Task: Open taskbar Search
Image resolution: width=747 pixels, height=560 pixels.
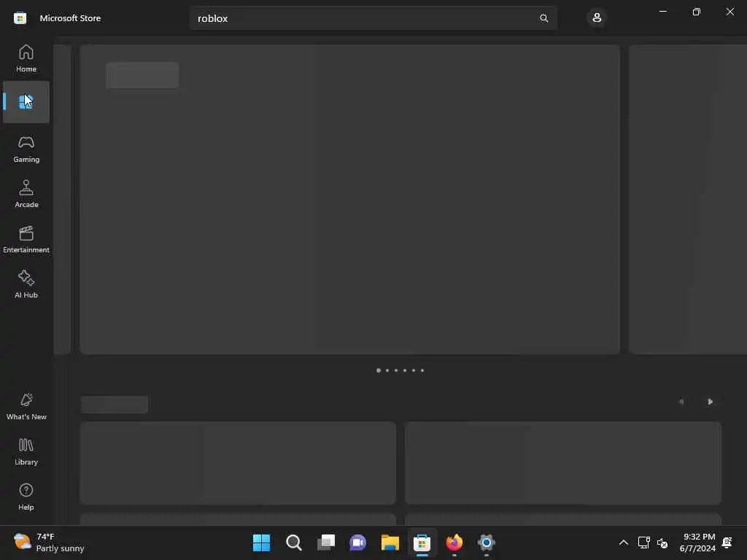Action: point(294,542)
